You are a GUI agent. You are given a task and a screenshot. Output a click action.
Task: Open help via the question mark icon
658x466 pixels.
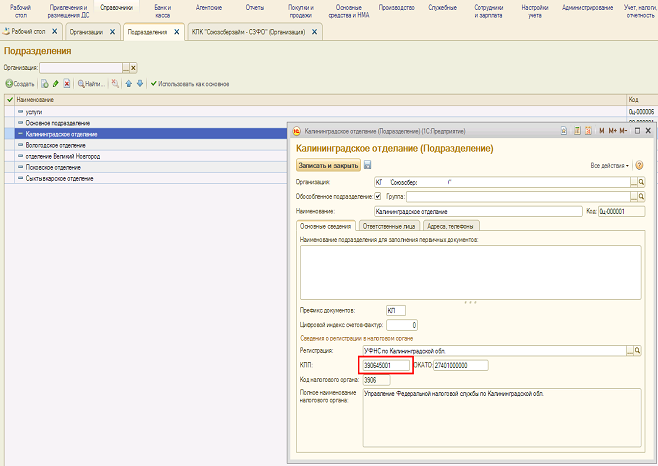[638, 165]
